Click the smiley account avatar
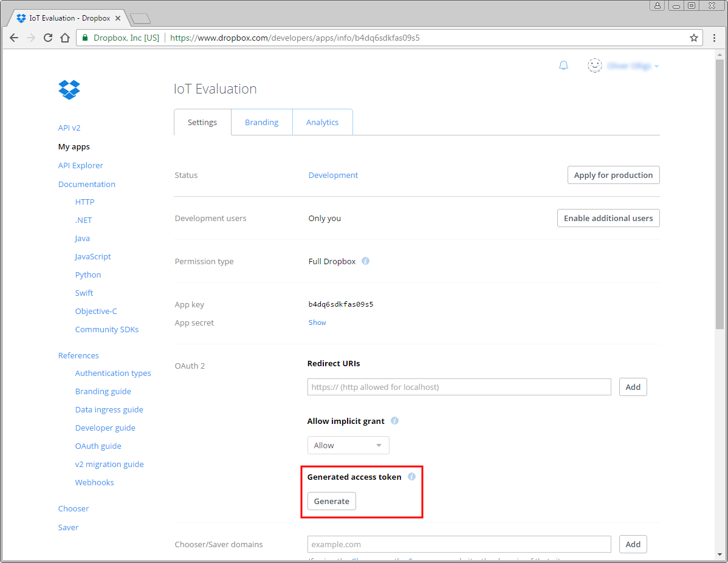Viewport: 728px width, 563px height. [595, 66]
